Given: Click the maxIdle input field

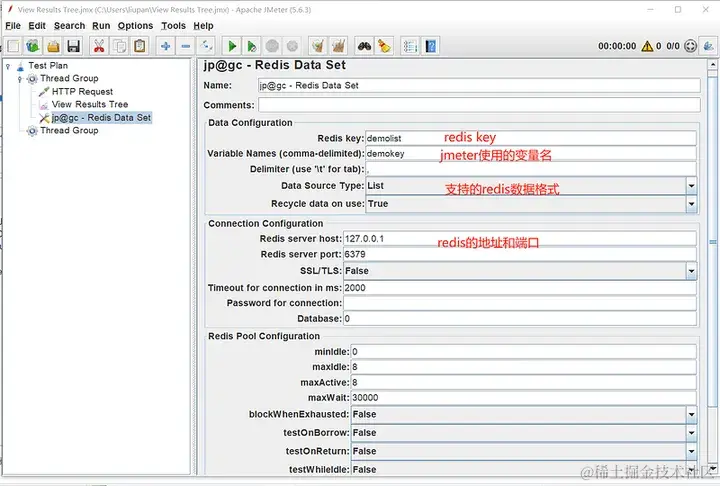Looking at the screenshot, I should pos(523,367).
